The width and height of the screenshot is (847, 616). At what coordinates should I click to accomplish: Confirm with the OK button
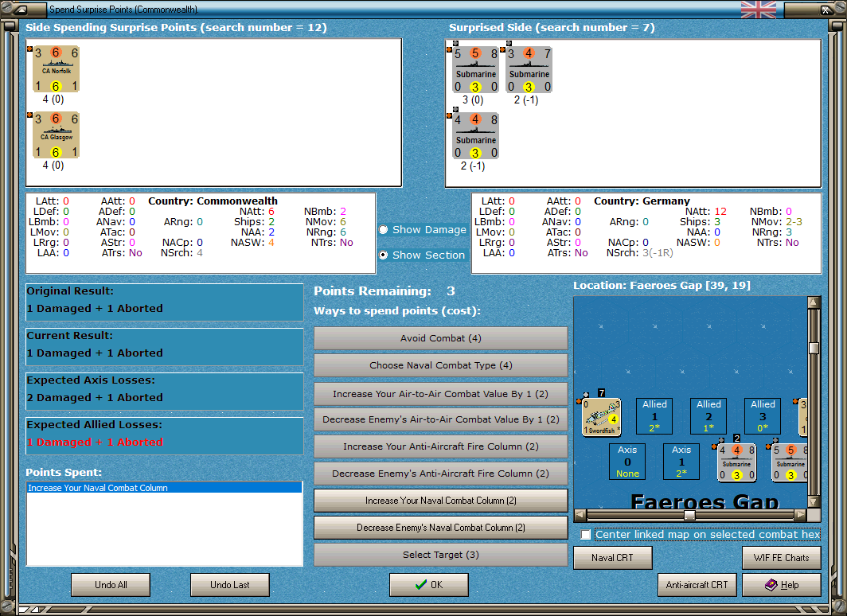point(429,585)
